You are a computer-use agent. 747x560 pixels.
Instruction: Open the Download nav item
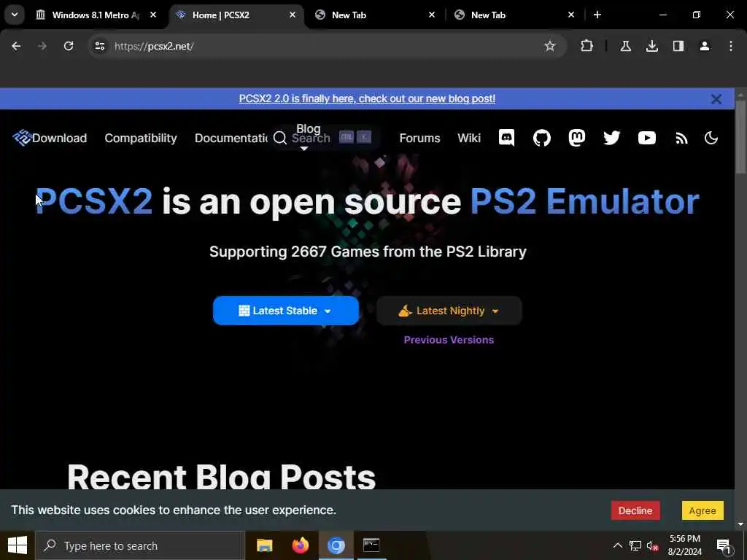[59, 138]
